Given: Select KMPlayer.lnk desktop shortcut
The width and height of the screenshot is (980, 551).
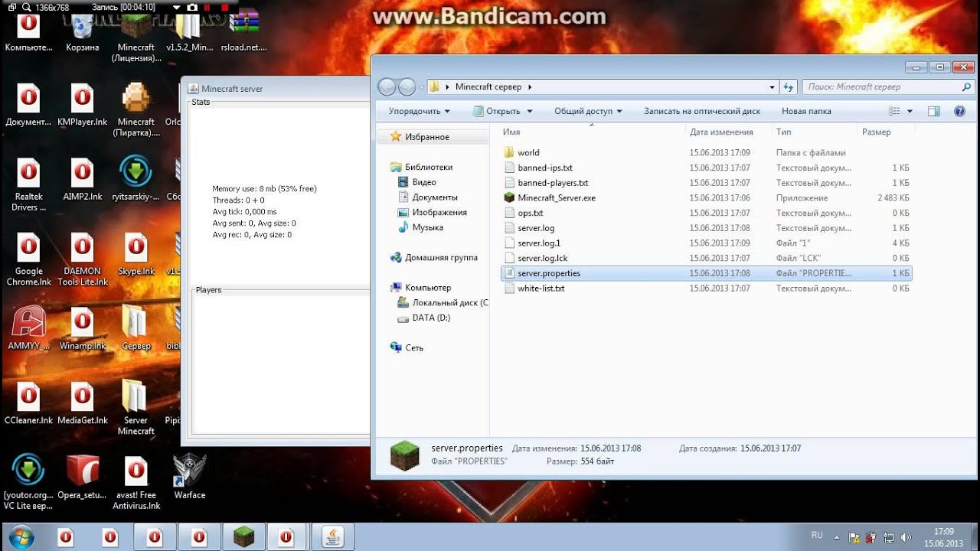Looking at the screenshot, I should (x=82, y=106).
